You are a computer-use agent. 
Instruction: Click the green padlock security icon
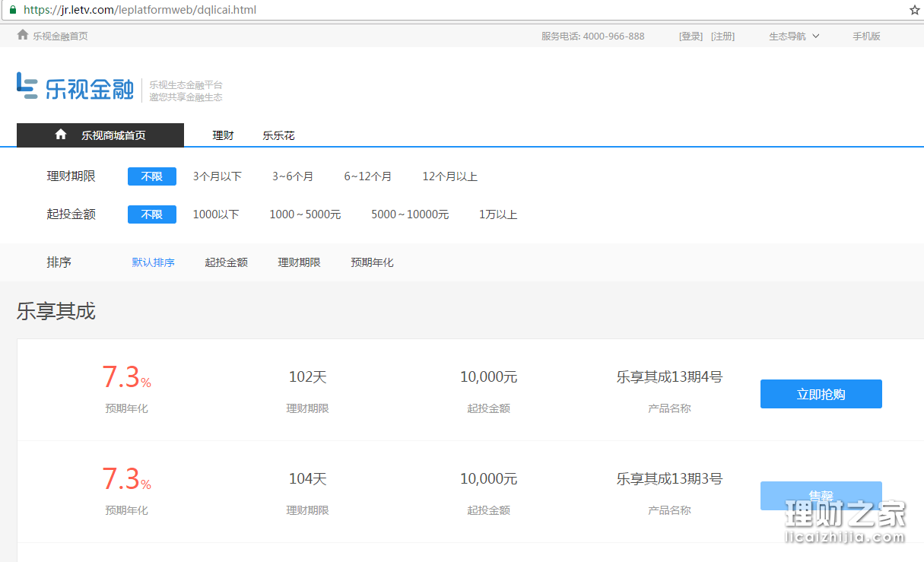(12, 10)
